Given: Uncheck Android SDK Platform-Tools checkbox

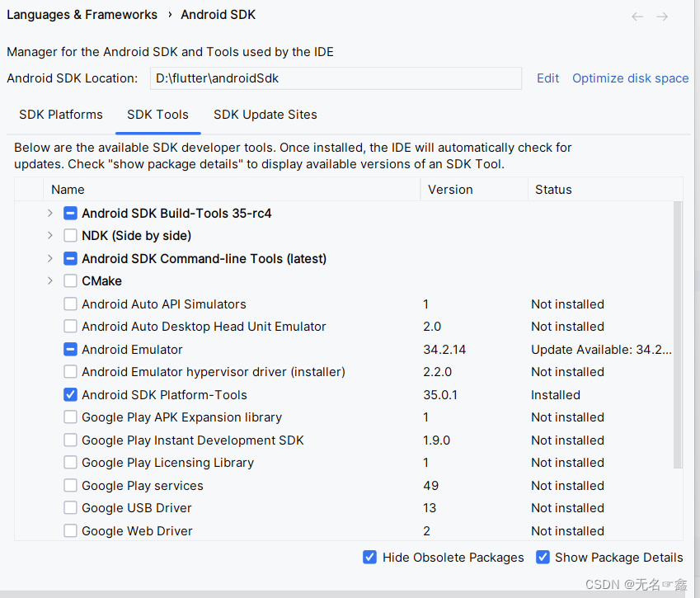Looking at the screenshot, I should [x=70, y=395].
